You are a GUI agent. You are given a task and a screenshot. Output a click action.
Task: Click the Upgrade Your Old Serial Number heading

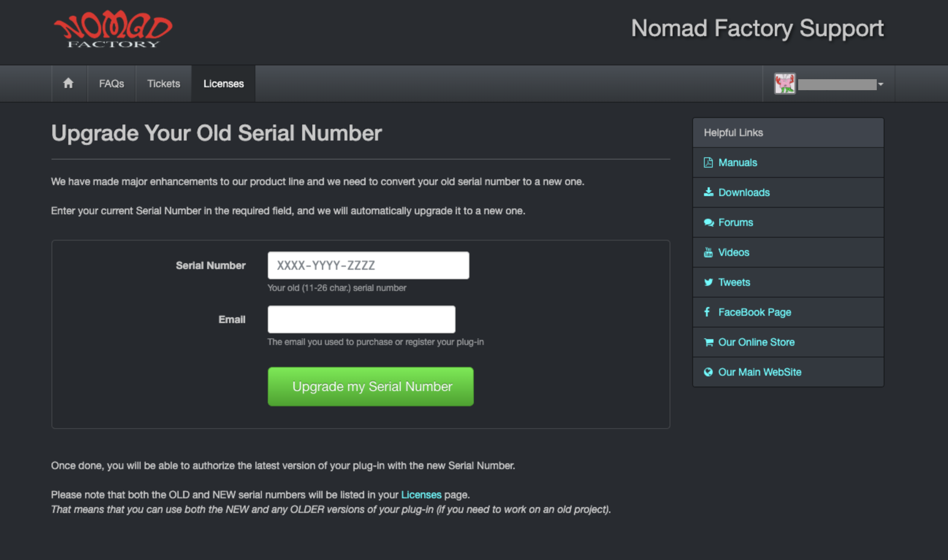point(216,134)
